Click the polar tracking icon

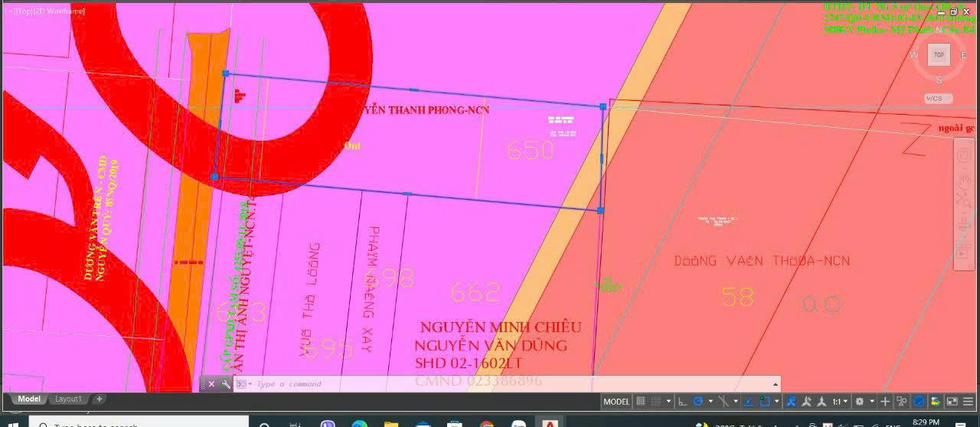tap(697, 402)
